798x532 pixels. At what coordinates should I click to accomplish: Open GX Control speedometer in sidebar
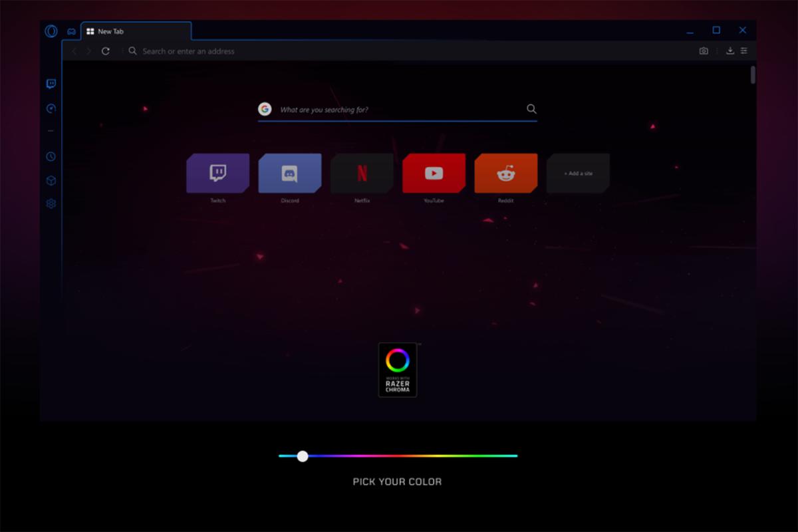click(51, 108)
